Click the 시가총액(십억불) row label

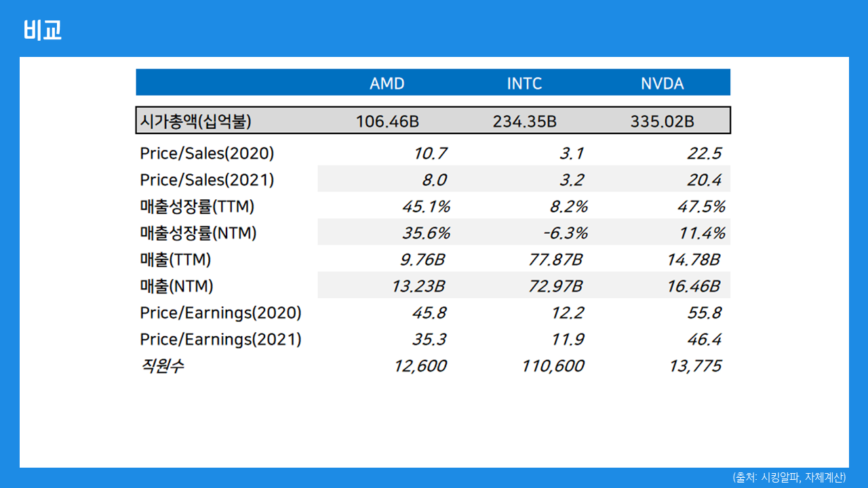pyautogui.click(x=196, y=121)
